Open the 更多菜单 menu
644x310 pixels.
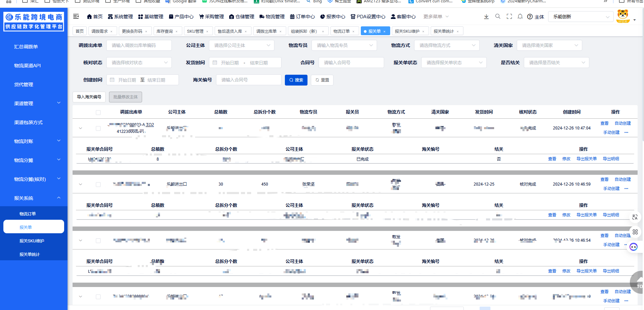[435, 16]
